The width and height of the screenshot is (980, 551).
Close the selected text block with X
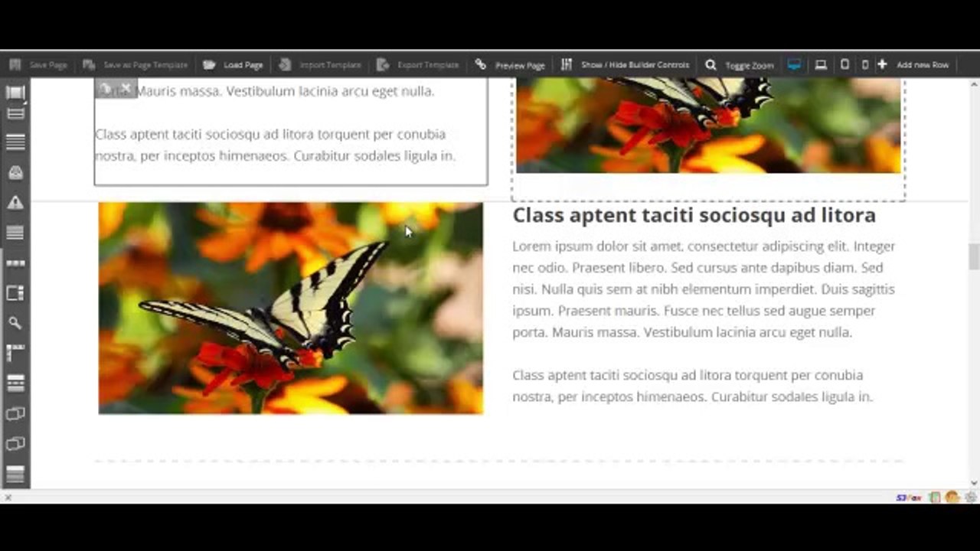[126, 89]
